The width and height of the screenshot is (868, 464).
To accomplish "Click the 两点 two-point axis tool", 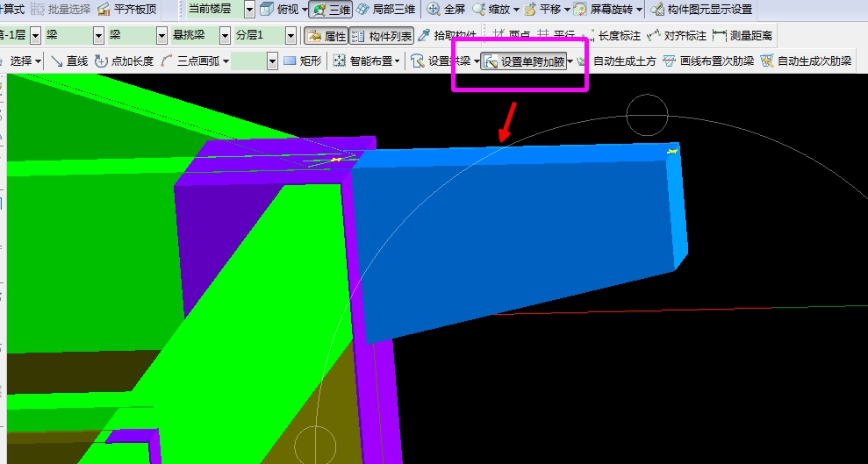I will pos(511,36).
